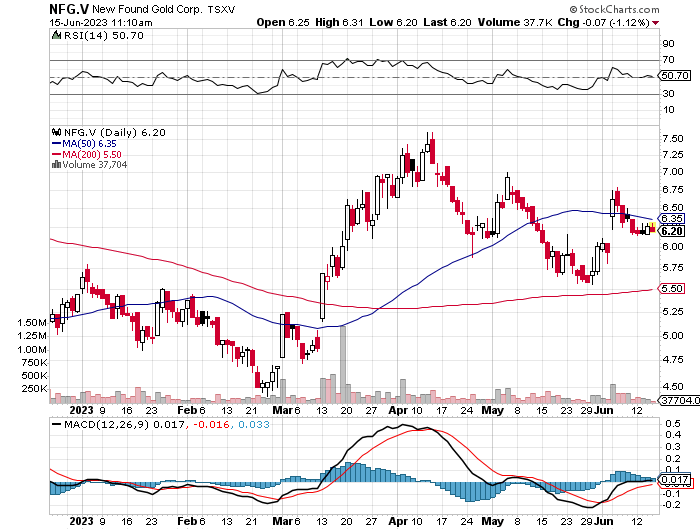Viewport: 700px width, 530px height.
Task: Click the May label under the MACD panel
Action: tap(492, 521)
